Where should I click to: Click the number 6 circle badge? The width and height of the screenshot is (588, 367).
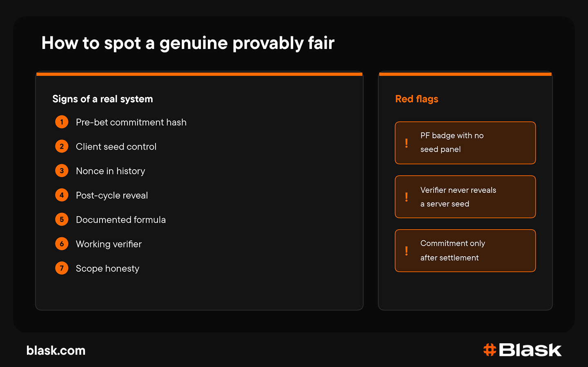tap(62, 244)
